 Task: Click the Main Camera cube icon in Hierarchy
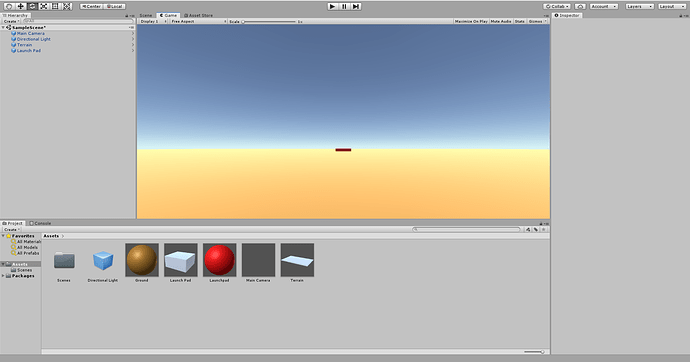coord(14,33)
